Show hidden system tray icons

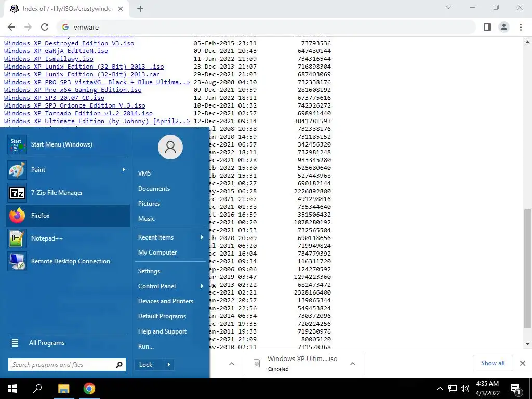(x=440, y=389)
